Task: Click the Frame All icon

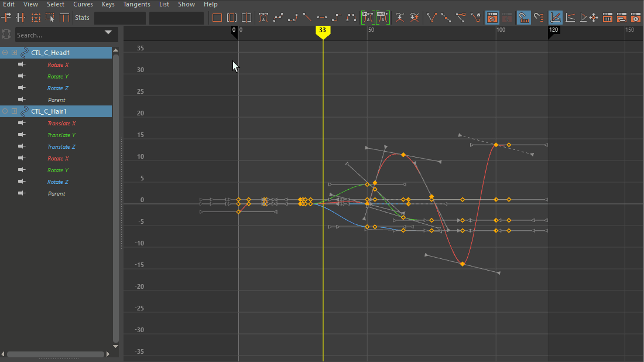Action: [x=217, y=18]
